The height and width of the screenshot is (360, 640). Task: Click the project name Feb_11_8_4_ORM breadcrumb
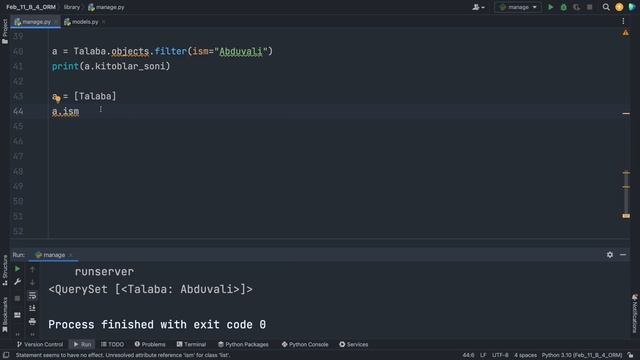click(x=31, y=7)
